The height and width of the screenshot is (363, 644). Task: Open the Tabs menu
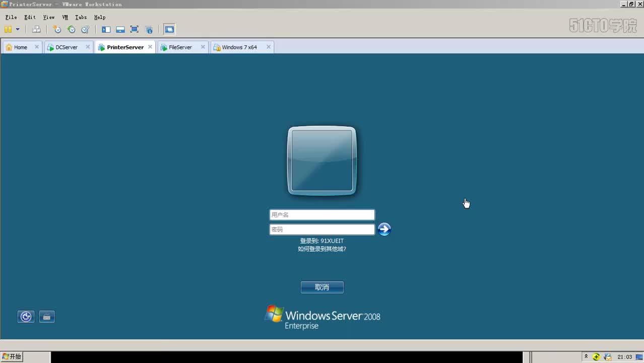[81, 17]
